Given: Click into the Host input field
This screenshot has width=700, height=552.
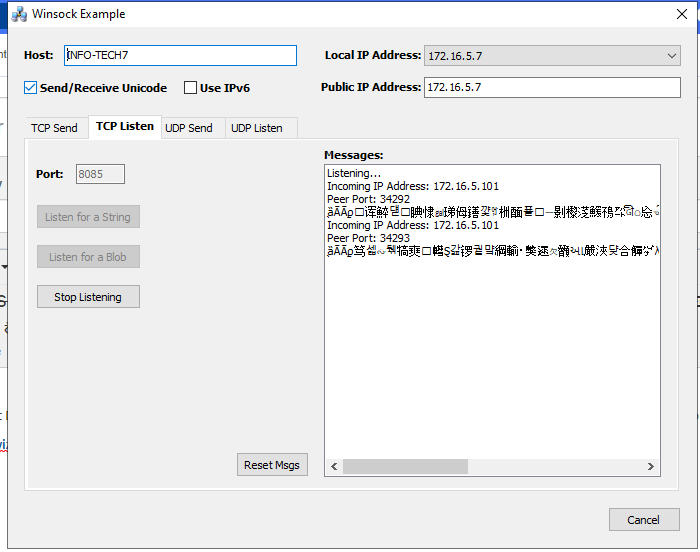Looking at the screenshot, I should point(180,56).
